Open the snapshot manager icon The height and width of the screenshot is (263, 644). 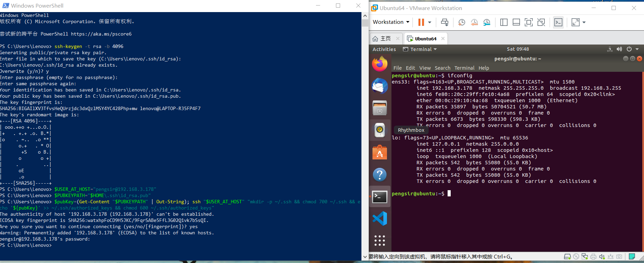487,22
